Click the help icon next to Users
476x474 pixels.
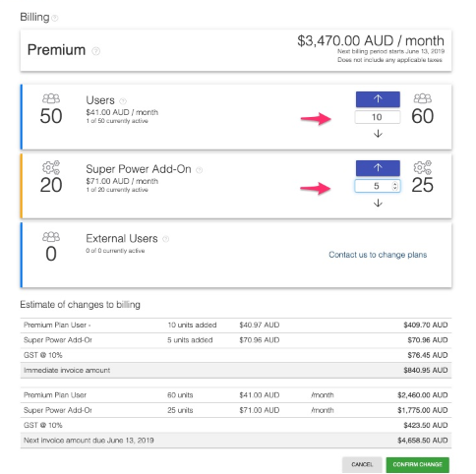coord(123,101)
